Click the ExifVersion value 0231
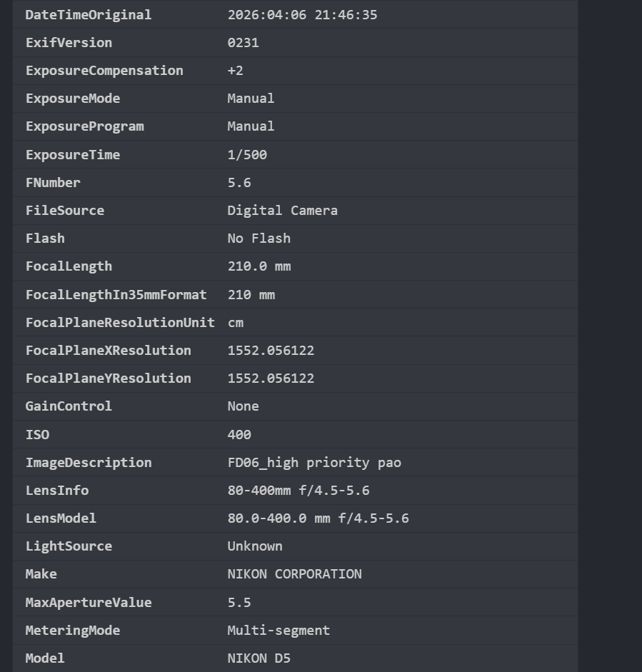The width and height of the screenshot is (642, 672). pos(243,43)
